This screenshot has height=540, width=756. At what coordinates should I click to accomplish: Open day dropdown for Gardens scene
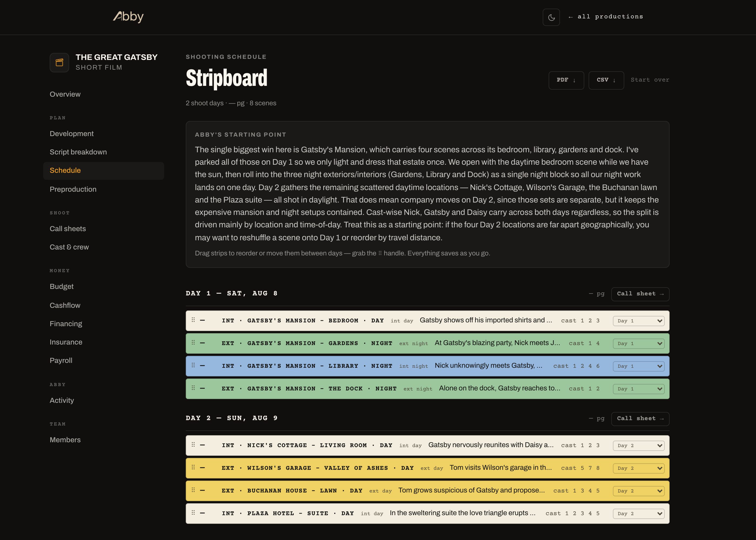(x=639, y=343)
